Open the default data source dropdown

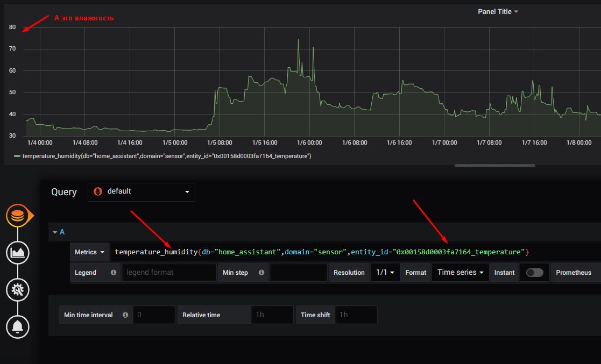point(142,192)
